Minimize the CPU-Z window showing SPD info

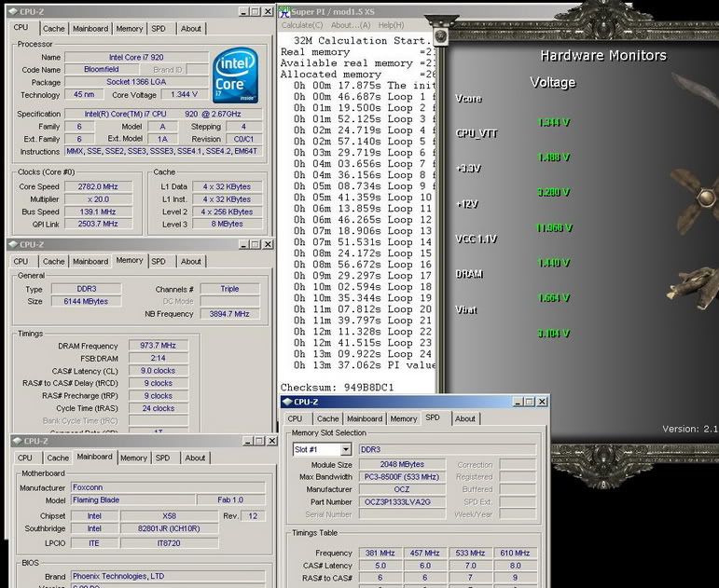pyautogui.click(x=516, y=402)
